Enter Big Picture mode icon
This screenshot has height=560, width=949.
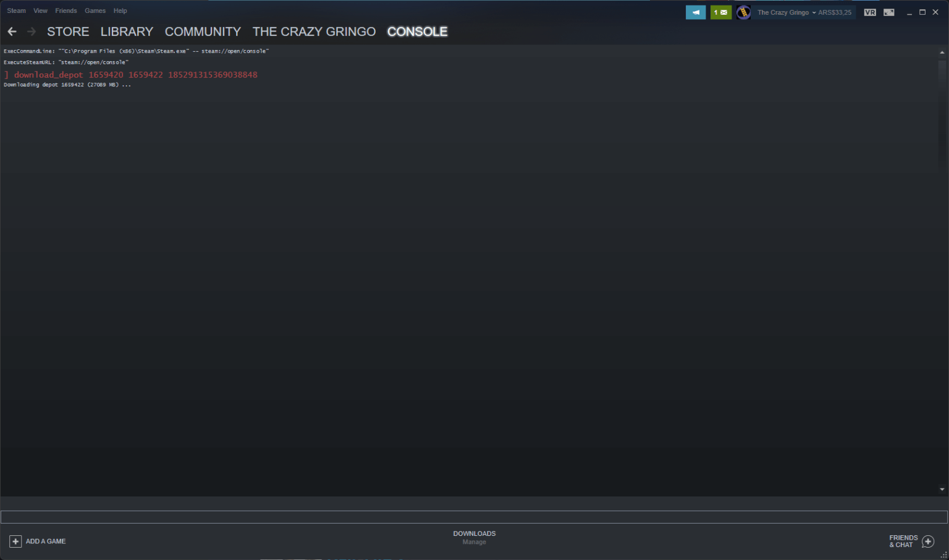889,12
